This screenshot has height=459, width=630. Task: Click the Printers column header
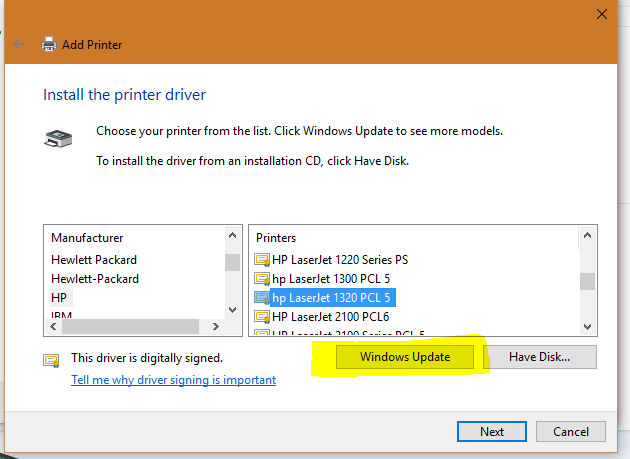pyautogui.click(x=276, y=238)
